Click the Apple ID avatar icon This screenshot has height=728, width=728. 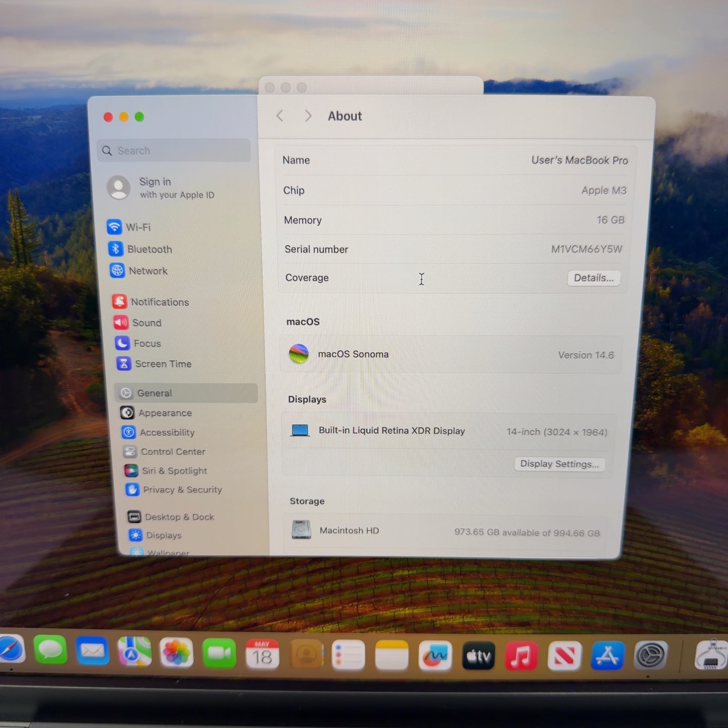coord(119,187)
